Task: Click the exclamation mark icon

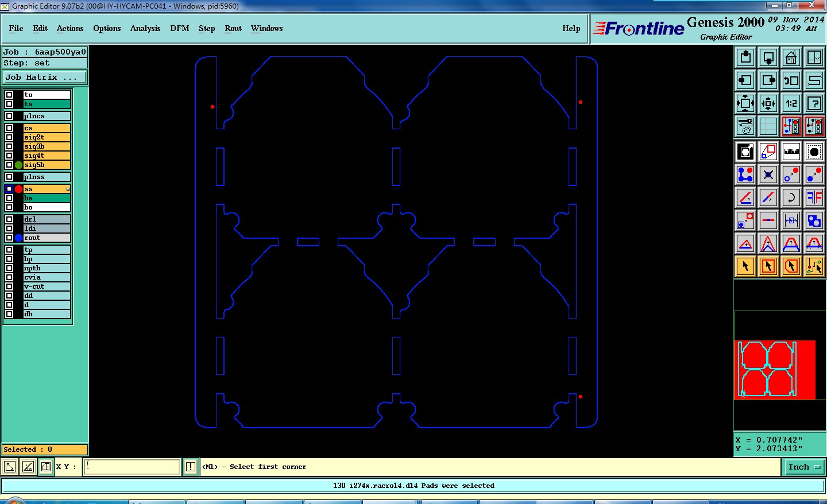Action: (191, 467)
